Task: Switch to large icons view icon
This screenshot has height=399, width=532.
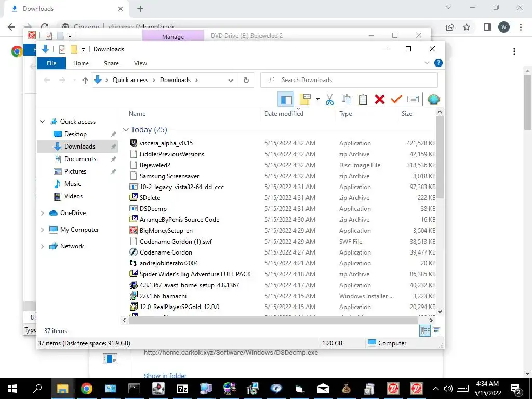Action: (x=436, y=330)
